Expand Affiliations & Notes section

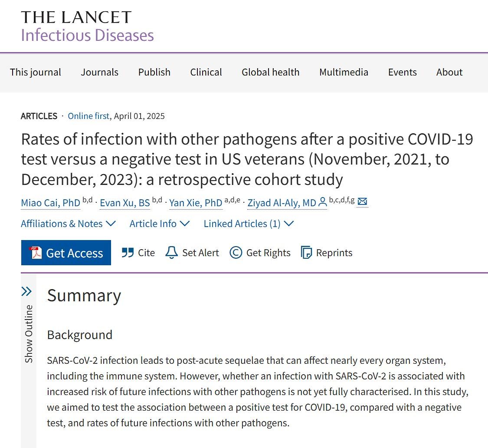(x=69, y=224)
